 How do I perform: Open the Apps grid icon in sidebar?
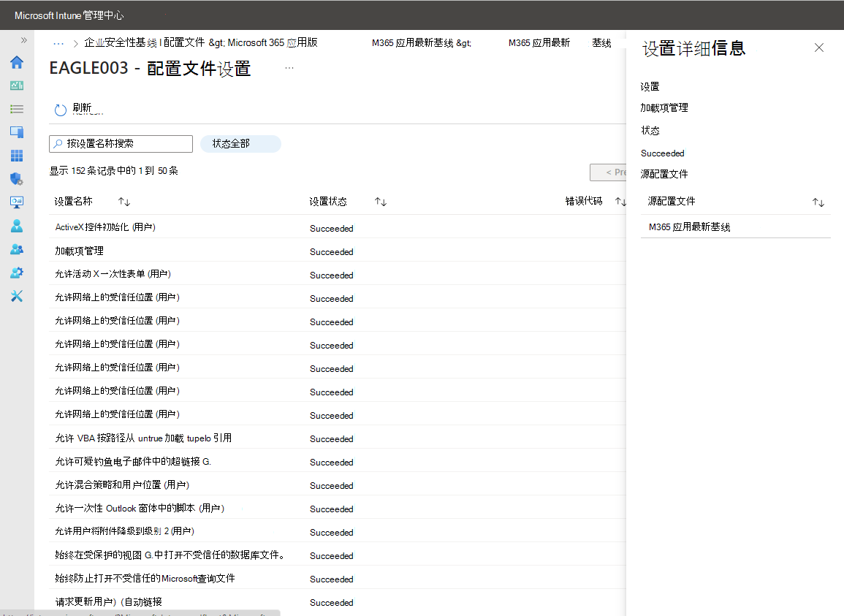point(17,156)
